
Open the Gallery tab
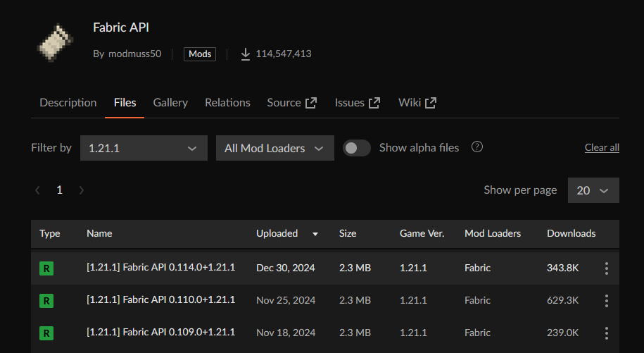pyautogui.click(x=170, y=103)
